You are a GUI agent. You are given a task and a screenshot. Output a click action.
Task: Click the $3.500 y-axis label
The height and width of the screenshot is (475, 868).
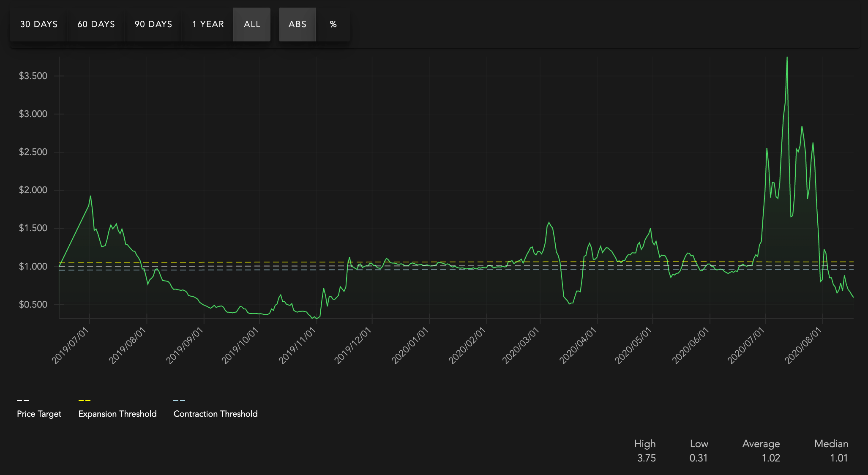point(33,76)
